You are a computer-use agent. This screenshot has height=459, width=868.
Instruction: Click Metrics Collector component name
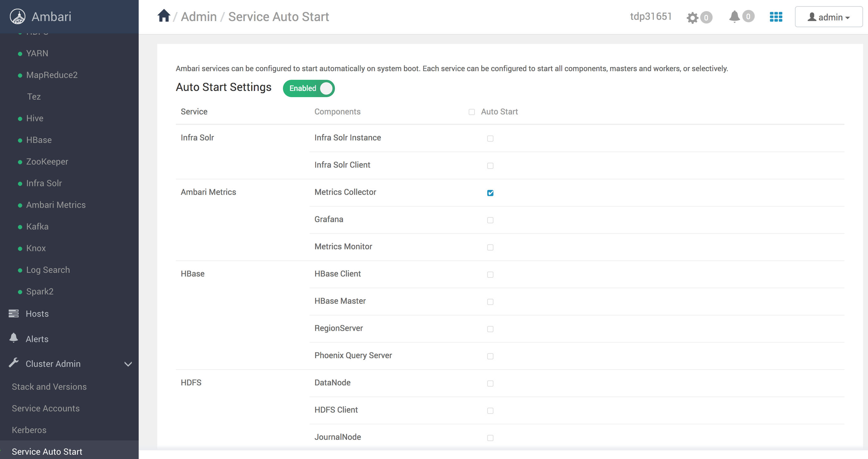tap(345, 192)
